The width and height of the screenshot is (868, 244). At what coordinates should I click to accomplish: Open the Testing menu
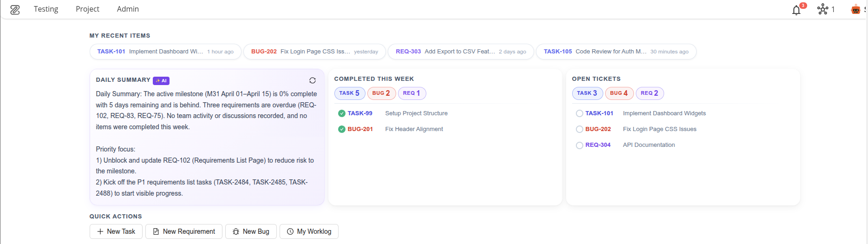click(46, 9)
